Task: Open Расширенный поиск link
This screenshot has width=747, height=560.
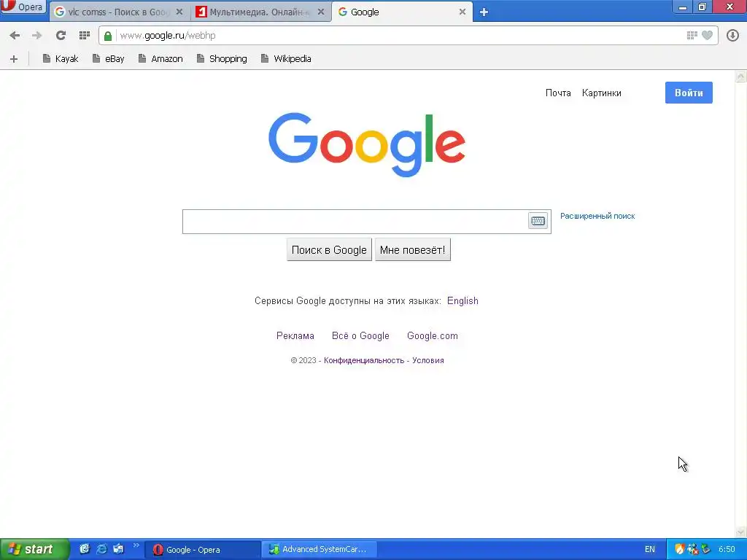Action: (x=597, y=216)
